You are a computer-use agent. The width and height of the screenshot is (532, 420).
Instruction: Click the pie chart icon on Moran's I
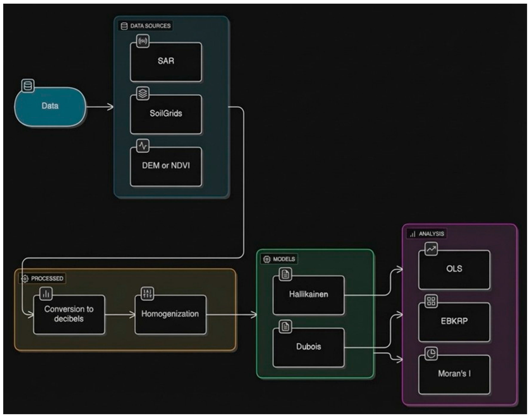pos(431,354)
